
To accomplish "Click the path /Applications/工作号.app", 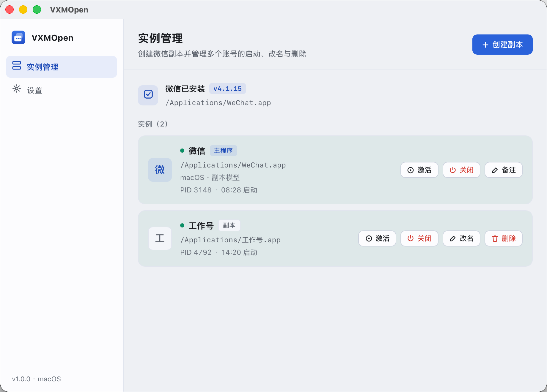I will (230, 240).
